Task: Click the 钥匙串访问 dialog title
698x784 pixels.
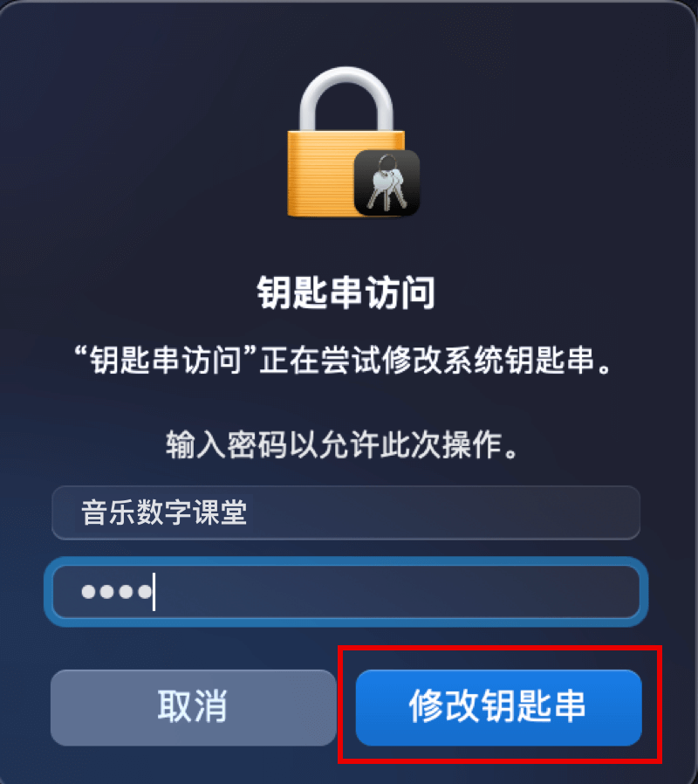Action: tap(346, 293)
